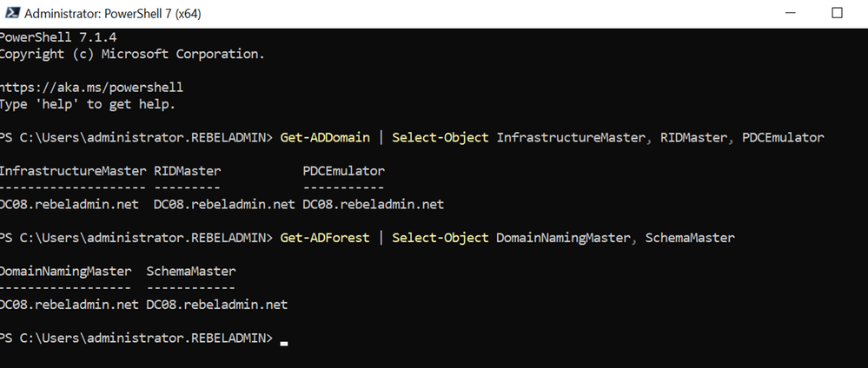Maximize the PowerShell window
Viewport: 868px width, 368px height.
[837, 13]
